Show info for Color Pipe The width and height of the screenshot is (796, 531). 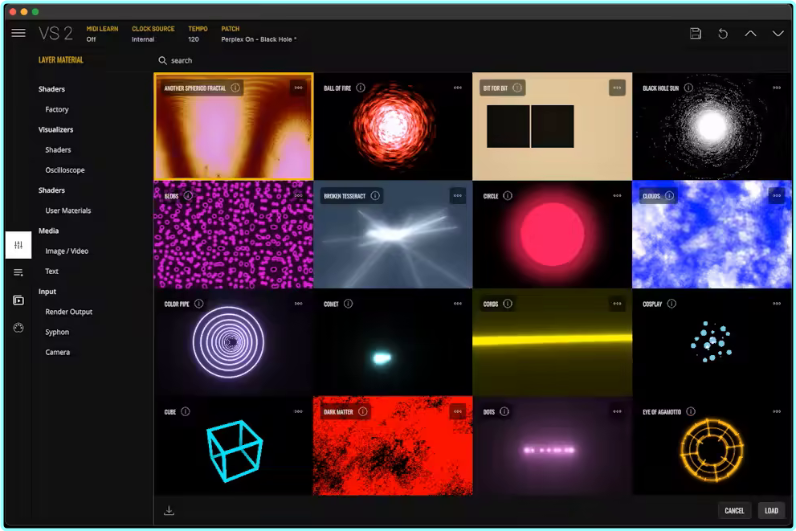pos(199,304)
